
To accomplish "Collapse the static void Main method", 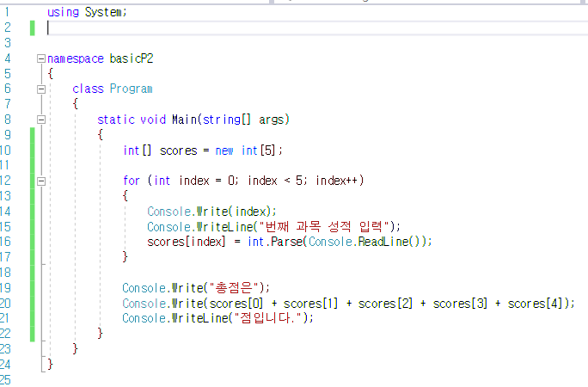I will (x=41, y=120).
